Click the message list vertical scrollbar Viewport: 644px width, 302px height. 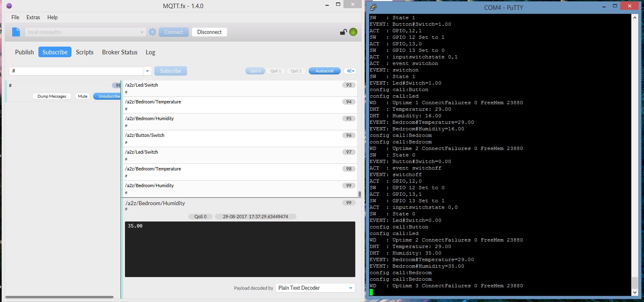pyautogui.click(x=359, y=194)
